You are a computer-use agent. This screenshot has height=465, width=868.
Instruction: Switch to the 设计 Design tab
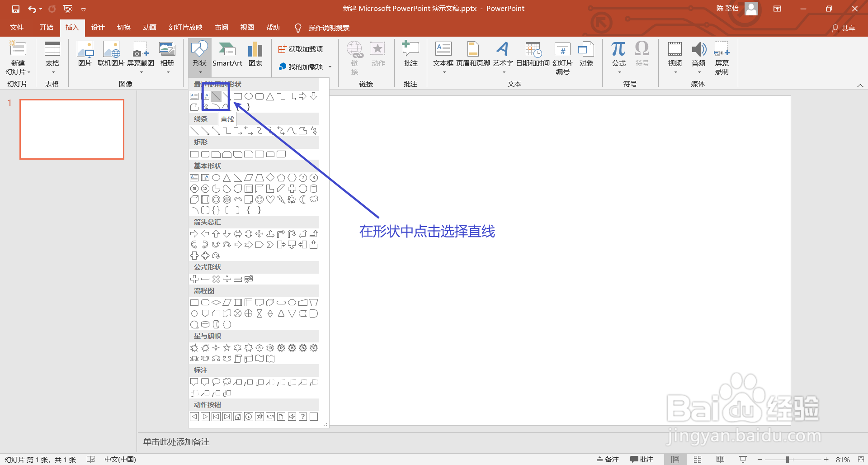coord(98,28)
